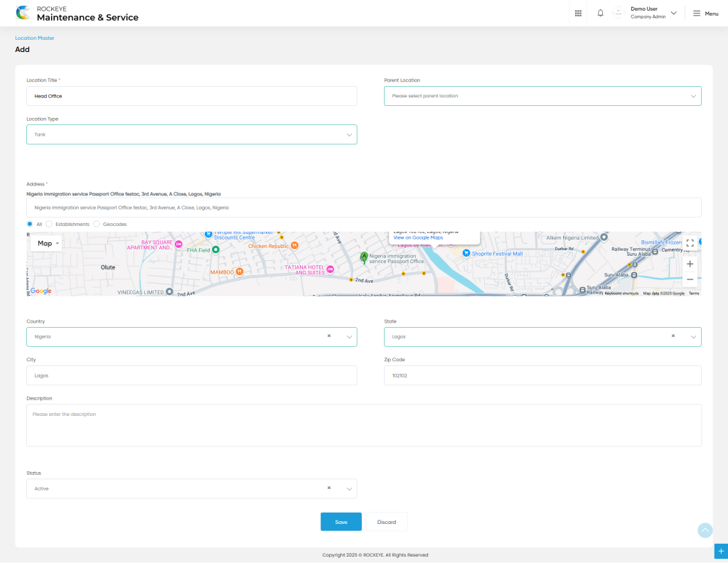Open the Parent Location dropdown
The height and width of the screenshot is (563, 728).
coord(542,96)
